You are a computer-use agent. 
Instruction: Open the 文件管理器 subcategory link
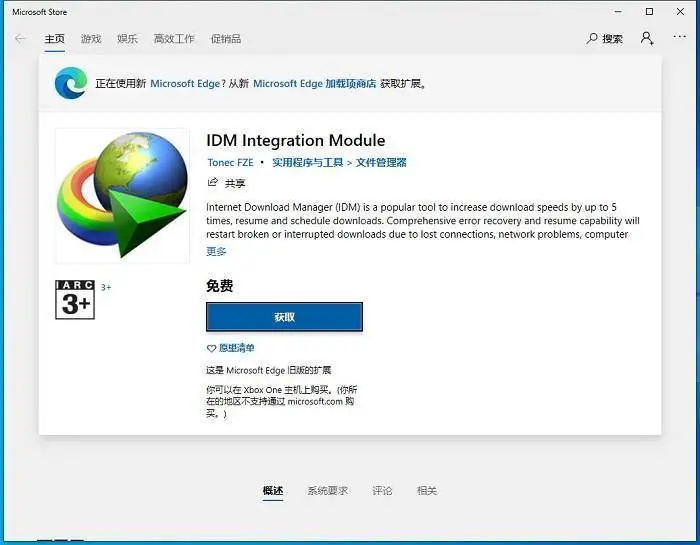pos(381,162)
